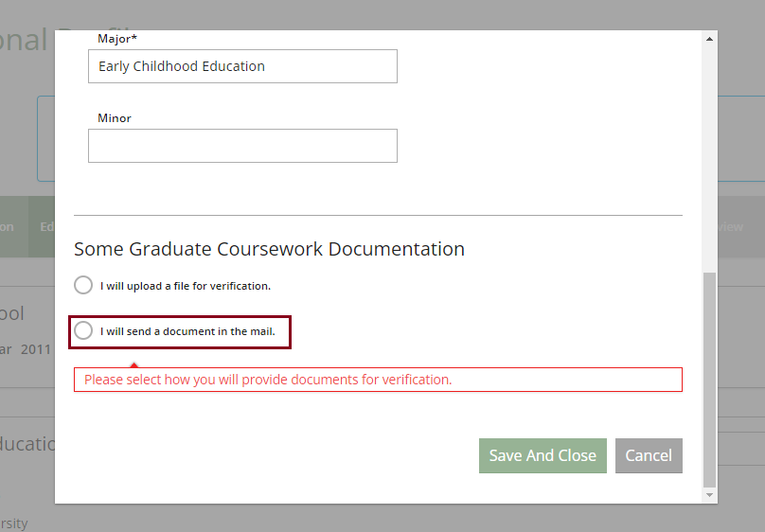Click the scrollbar down arrow in dialog
The height and width of the screenshot is (532, 765).
click(x=709, y=494)
